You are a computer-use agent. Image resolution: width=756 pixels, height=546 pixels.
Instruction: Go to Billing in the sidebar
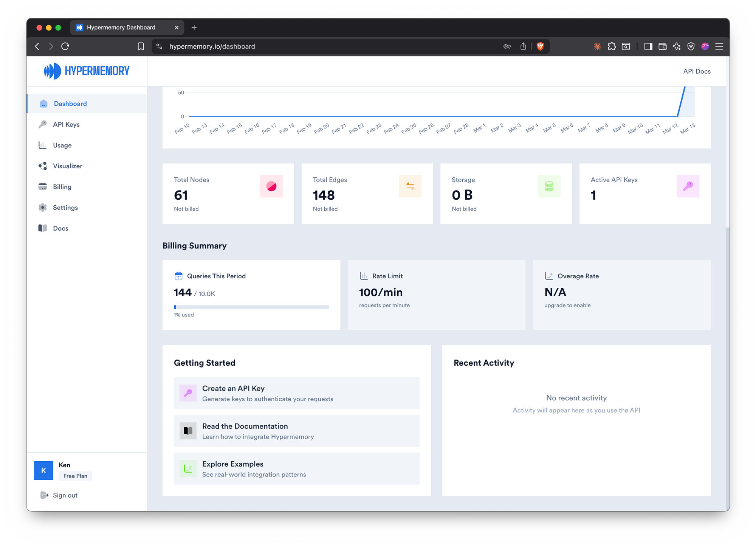[62, 187]
